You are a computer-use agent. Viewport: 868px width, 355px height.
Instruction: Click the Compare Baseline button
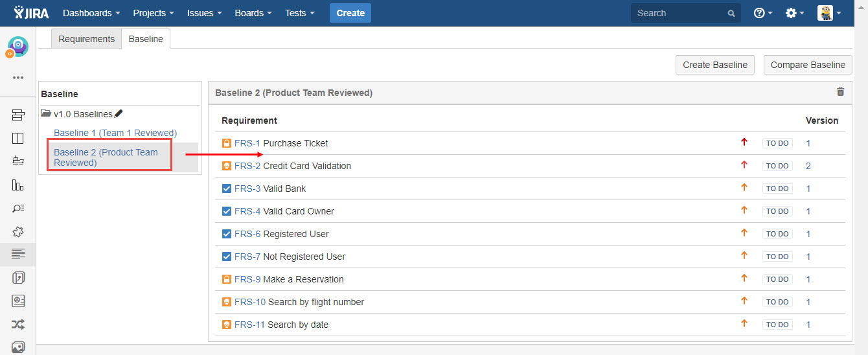pos(808,65)
